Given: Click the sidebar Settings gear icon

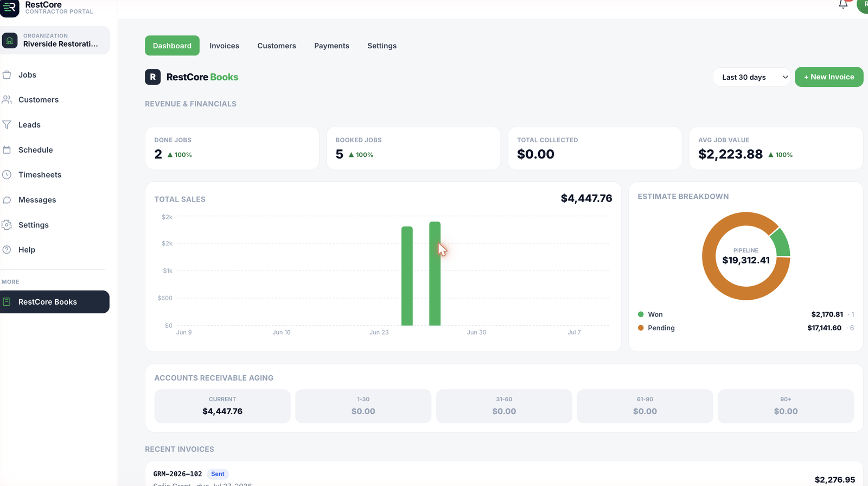Looking at the screenshot, I should point(7,225).
